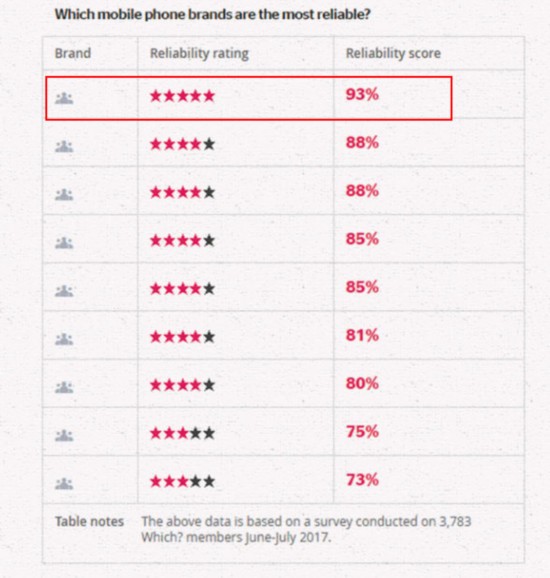Select the 93% reliability score
This screenshot has width=550, height=578.
coord(362,94)
